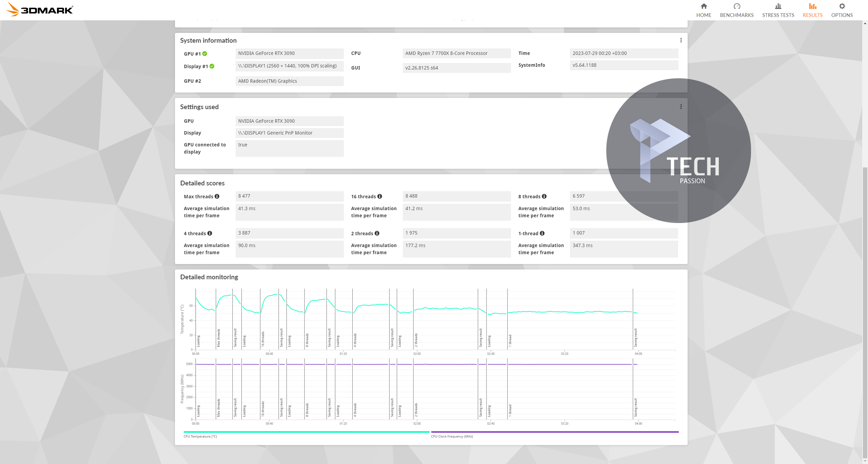Viewport: 868px width, 464px height.
Task: Click info icon beside 2 threads
Action: 377,233
